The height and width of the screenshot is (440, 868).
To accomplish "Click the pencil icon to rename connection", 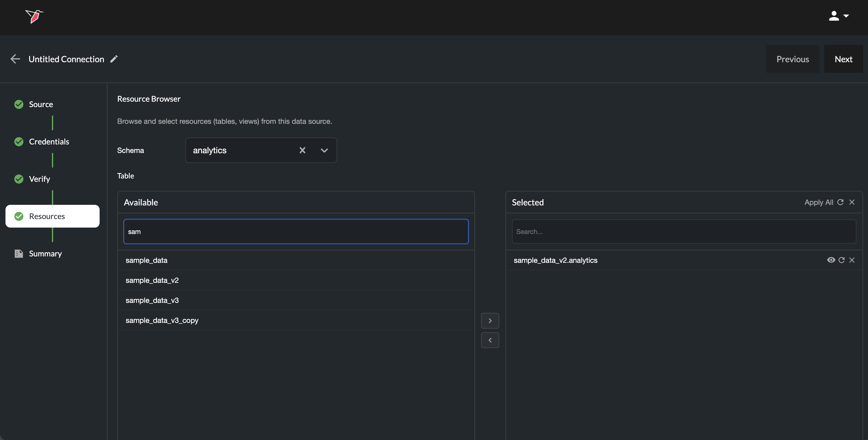I will 114,59.
